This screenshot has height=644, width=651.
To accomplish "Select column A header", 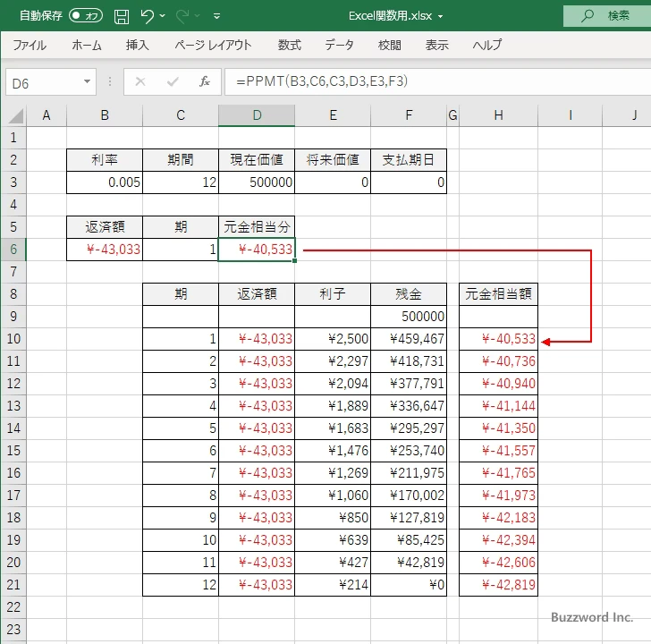I will pos(46,115).
